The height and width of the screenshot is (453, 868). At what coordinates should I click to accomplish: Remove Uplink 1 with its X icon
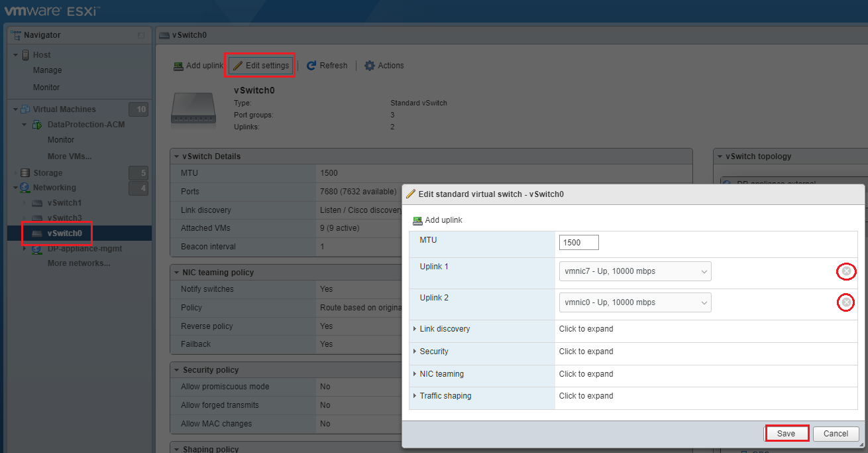click(x=846, y=271)
